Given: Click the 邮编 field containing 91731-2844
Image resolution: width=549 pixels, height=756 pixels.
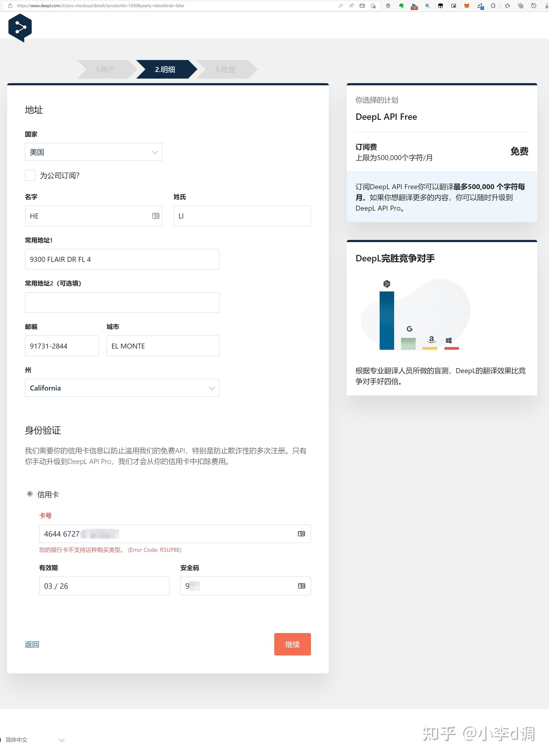Looking at the screenshot, I should click(x=62, y=346).
